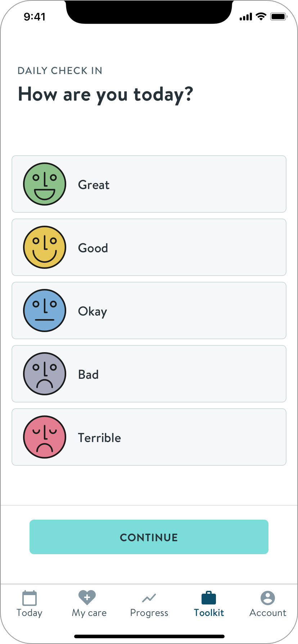Tap the battery status indicator
Image resolution: width=298 pixels, height=644 pixels.
coord(279,17)
